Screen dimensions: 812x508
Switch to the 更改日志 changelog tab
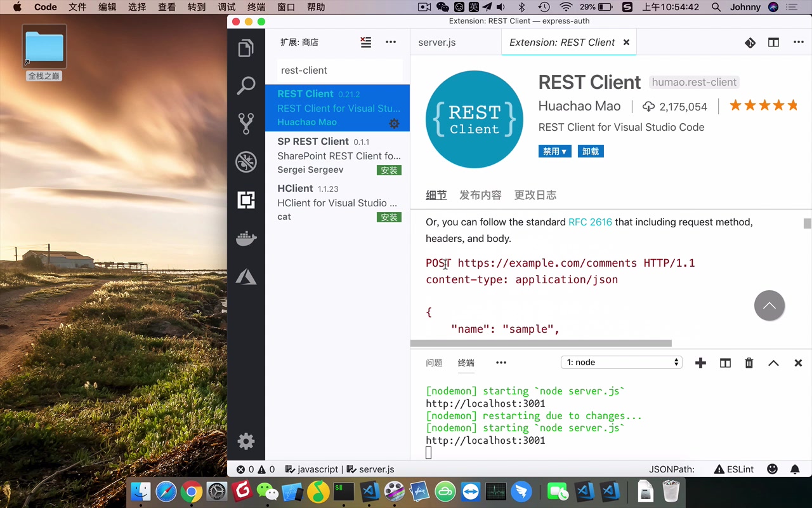coord(535,195)
